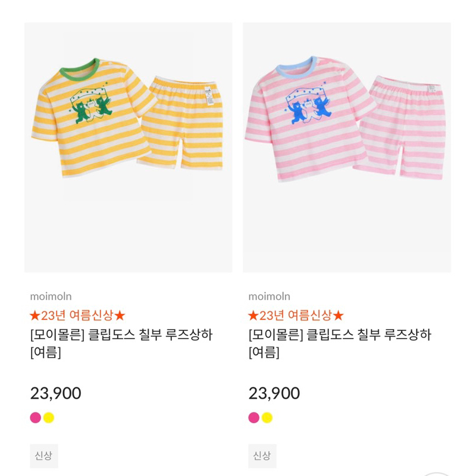Open the yellow striped set product image
476x476 pixels.
point(128,147)
